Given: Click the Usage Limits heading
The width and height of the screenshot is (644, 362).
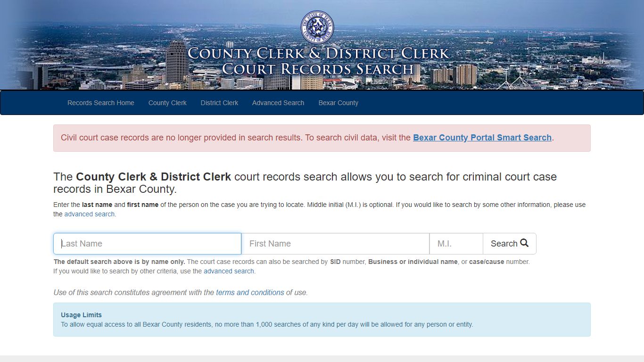Looking at the screenshot, I should (x=81, y=315).
